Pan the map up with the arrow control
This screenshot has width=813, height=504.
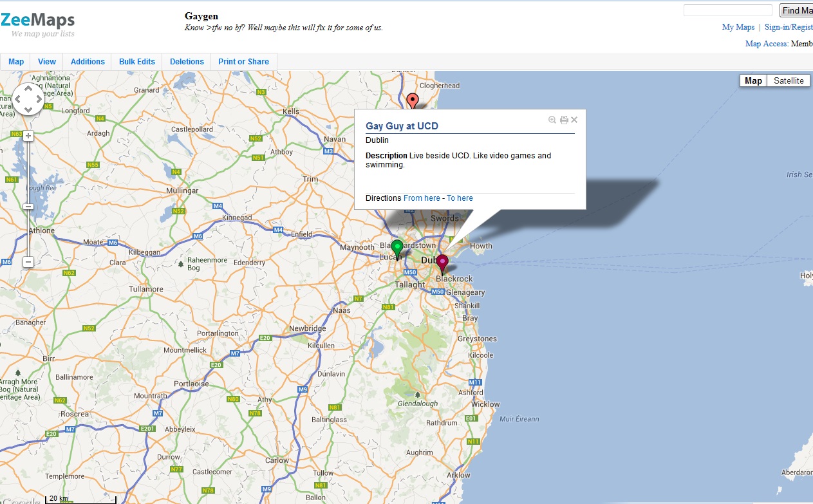(x=28, y=89)
